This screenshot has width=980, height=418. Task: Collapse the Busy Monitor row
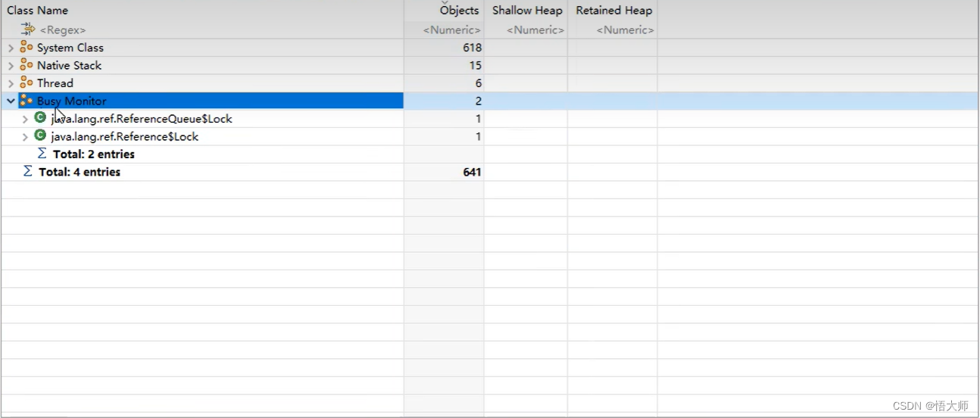point(11,101)
